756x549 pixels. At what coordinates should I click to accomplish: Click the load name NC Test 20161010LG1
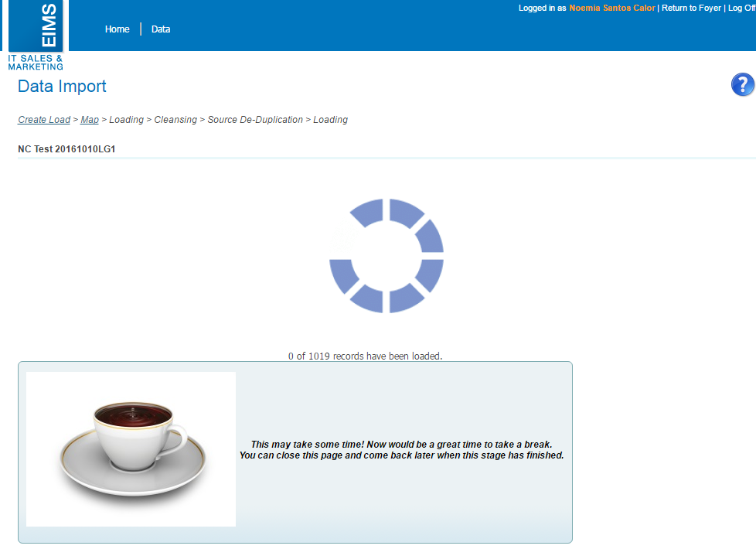coord(66,149)
